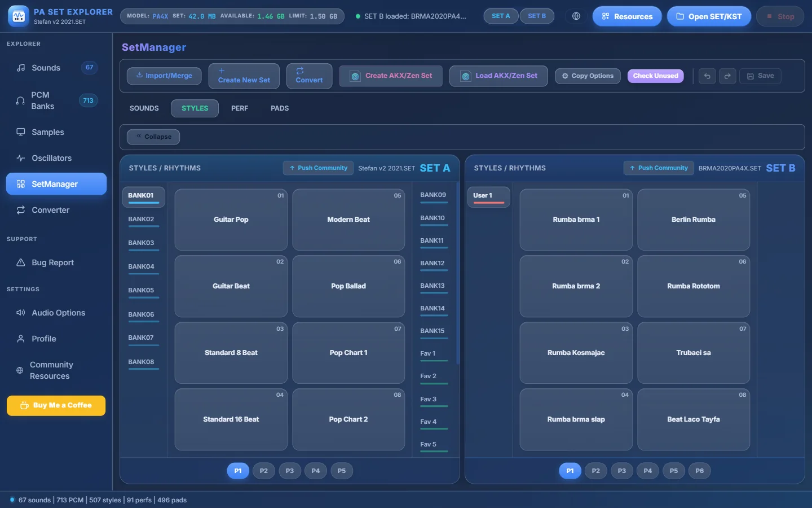Select page P2 in Set A

[x=264, y=471]
